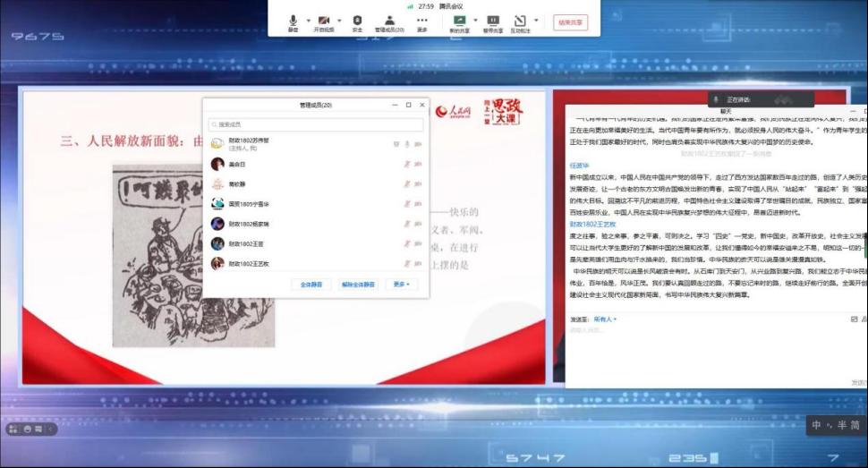This screenshot has height=468, width=868.
Task: Open the 发送至 所有人 recipient dropdown
Action: (x=606, y=319)
